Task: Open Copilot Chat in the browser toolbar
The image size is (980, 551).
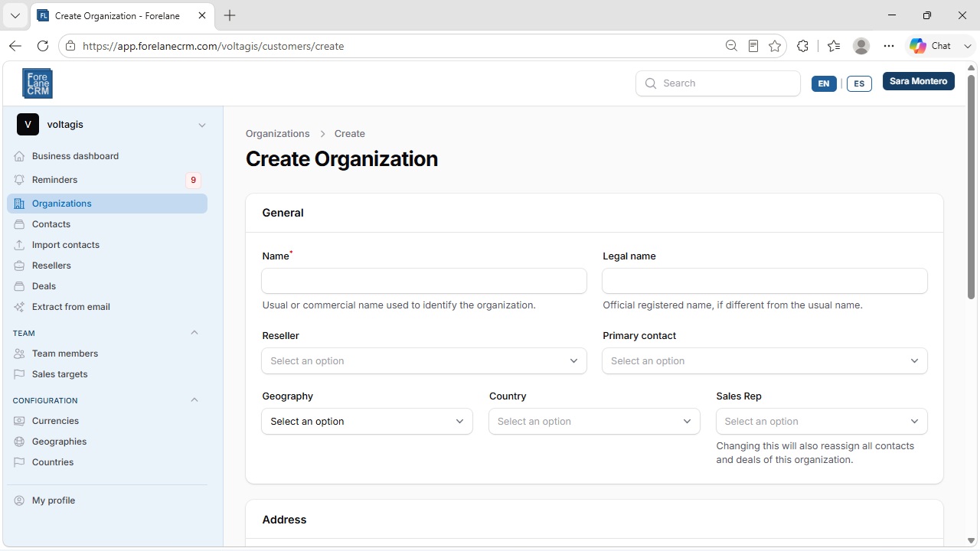Action: pos(930,46)
